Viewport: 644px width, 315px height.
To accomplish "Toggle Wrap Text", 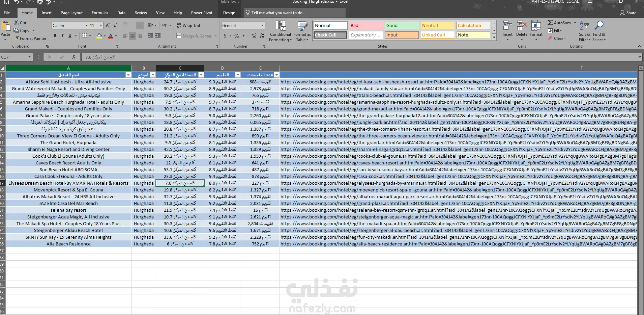I will (x=188, y=25).
